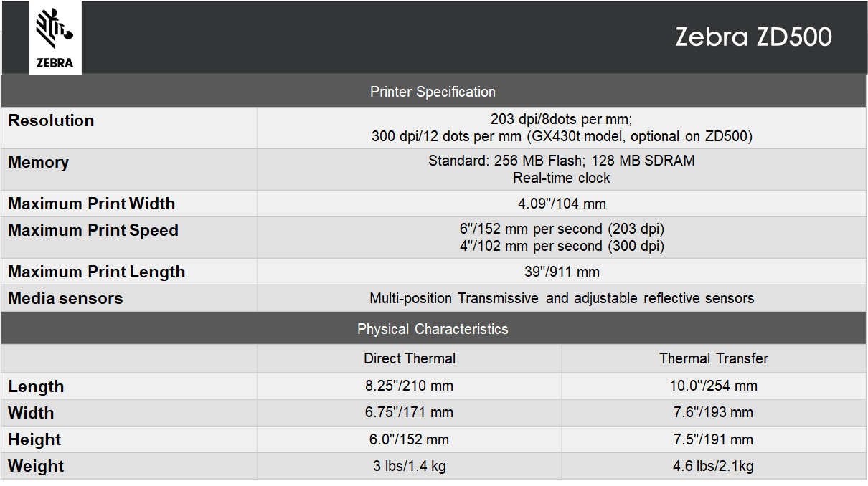Select the Memory row label
Screen dimensions: 868x486
[38, 162]
